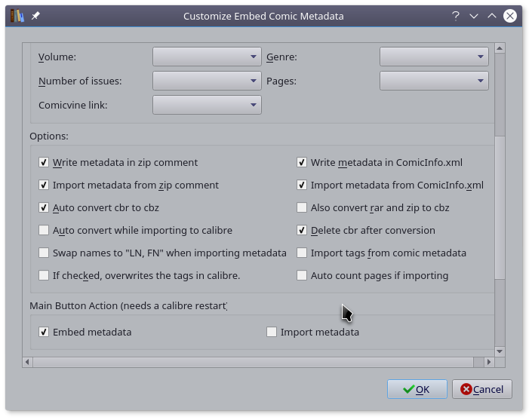Click the scroll up arrow on vertical scrollbar
The image size is (532, 420).
[x=500, y=49]
